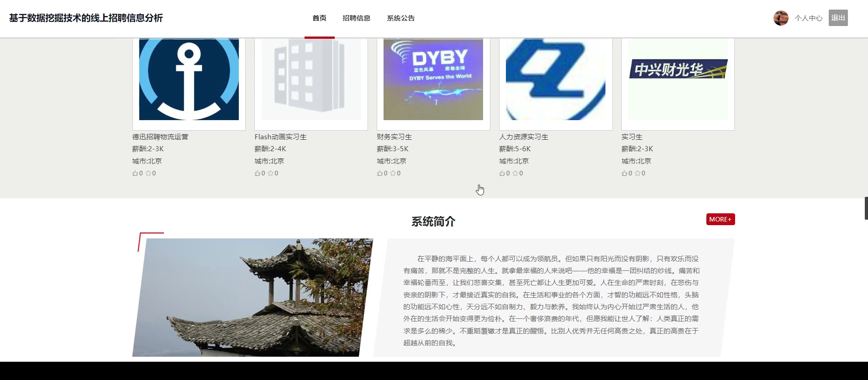The image size is (868, 380).
Task: Click the site title 基于数据挖掘技术的线上招聘信息分析
Action: click(86, 18)
